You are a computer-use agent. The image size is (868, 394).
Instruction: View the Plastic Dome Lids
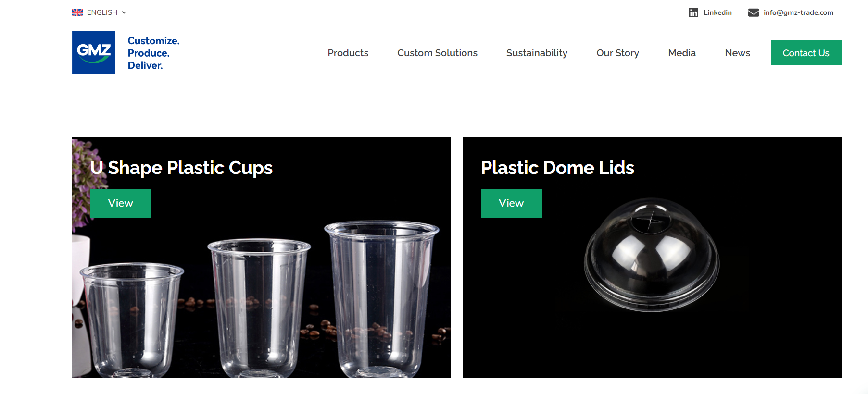tap(511, 203)
